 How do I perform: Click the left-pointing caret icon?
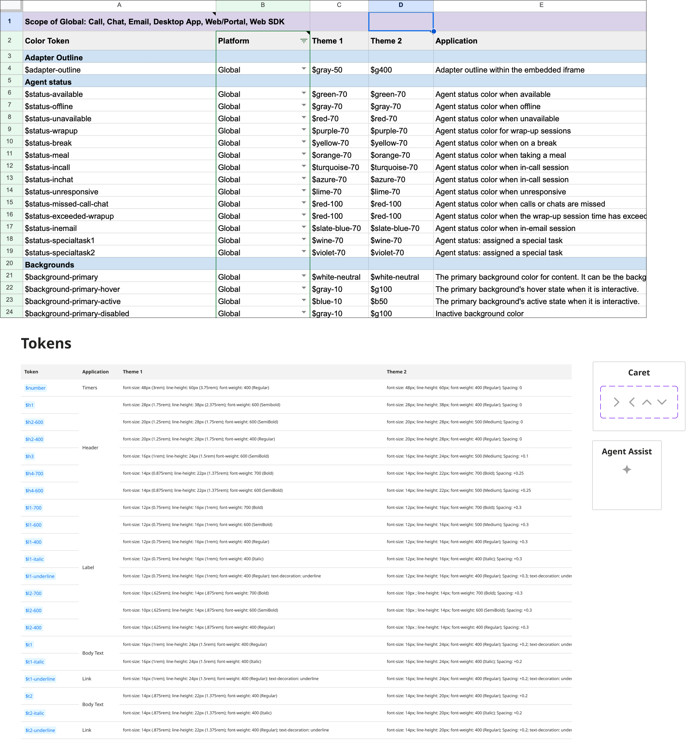pos(632,402)
